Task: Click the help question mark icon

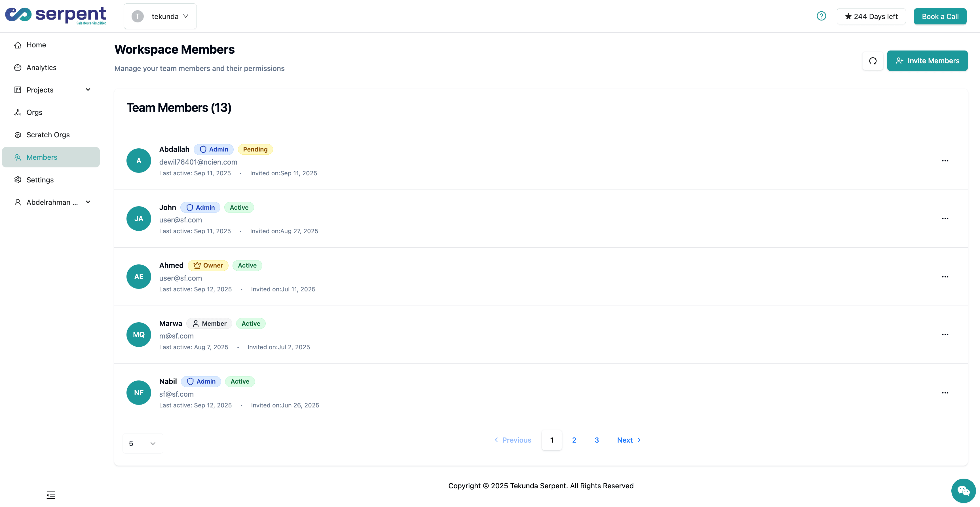Action: 821,16
